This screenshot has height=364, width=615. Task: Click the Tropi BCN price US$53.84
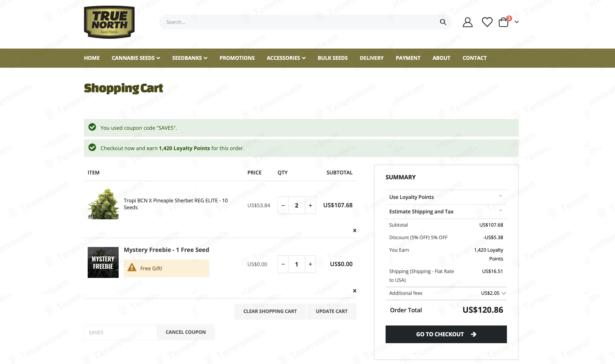coord(259,205)
